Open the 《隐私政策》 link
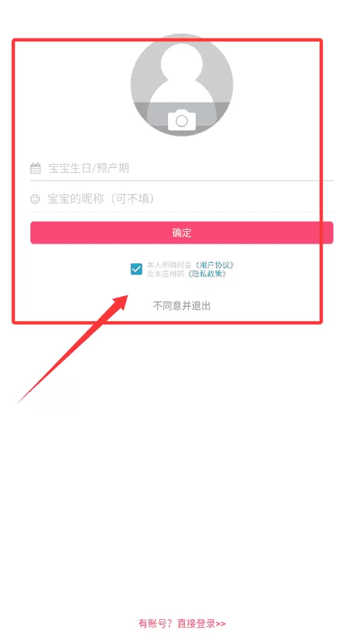 [207, 274]
